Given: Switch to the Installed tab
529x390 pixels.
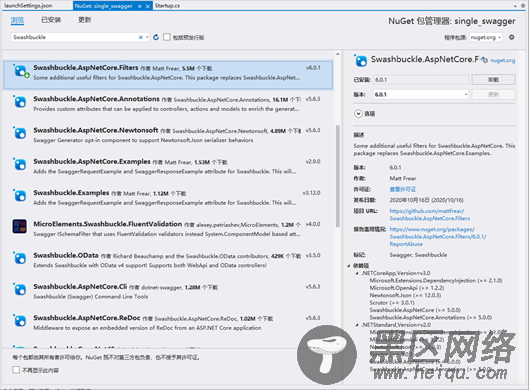Looking at the screenshot, I should [x=51, y=20].
